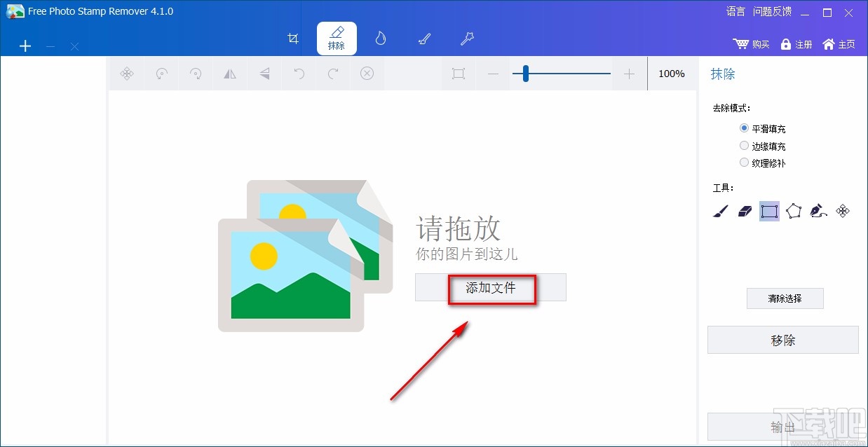Activate the Move selection tool

click(843, 211)
